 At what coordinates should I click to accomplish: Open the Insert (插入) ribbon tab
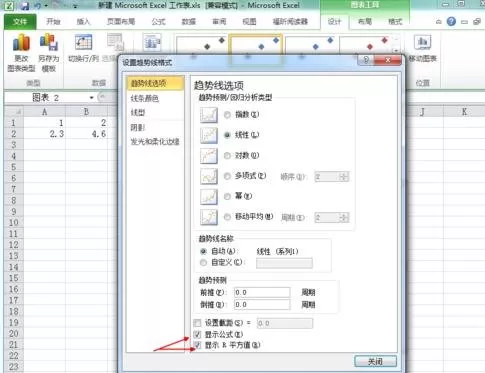[83, 22]
